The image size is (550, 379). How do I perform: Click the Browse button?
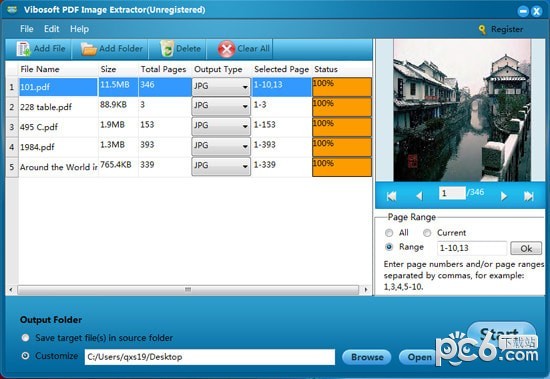(367, 357)
